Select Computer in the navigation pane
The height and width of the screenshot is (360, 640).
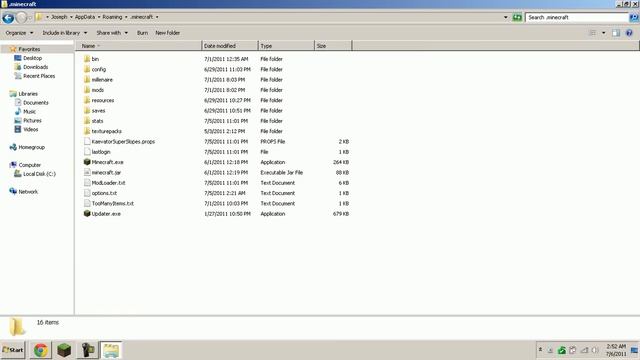coord(29,165)
